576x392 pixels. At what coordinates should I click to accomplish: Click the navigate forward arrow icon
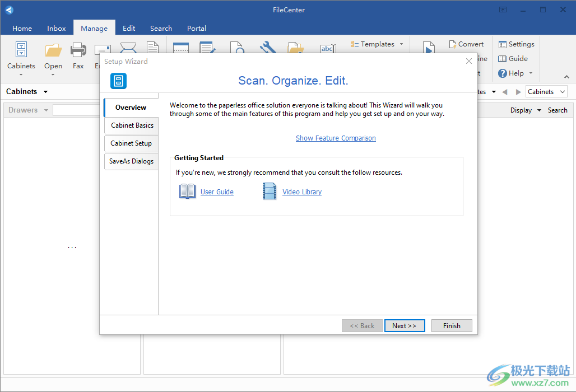(x=518, y=92)
